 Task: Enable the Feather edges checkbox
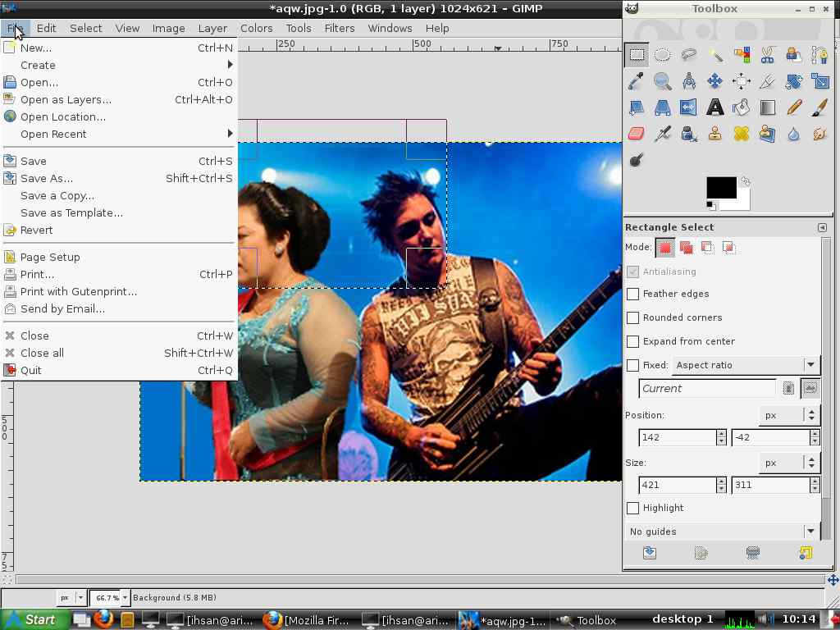pos(633,294)
